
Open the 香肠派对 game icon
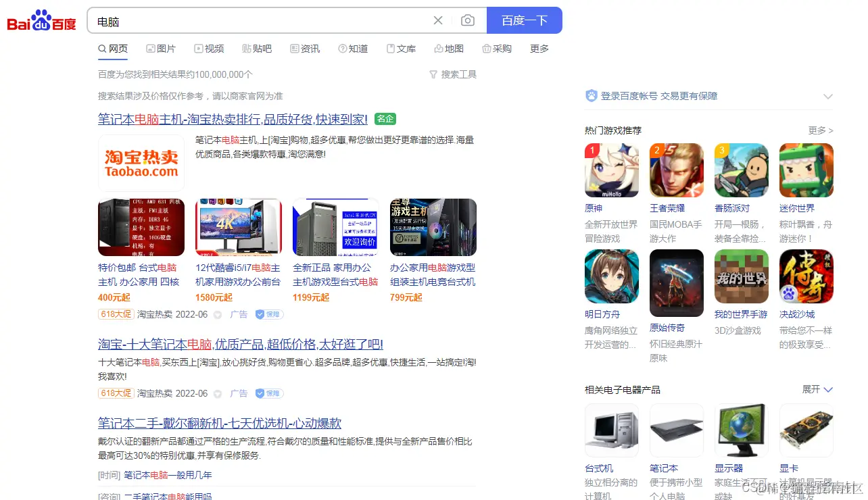(742, 170)
